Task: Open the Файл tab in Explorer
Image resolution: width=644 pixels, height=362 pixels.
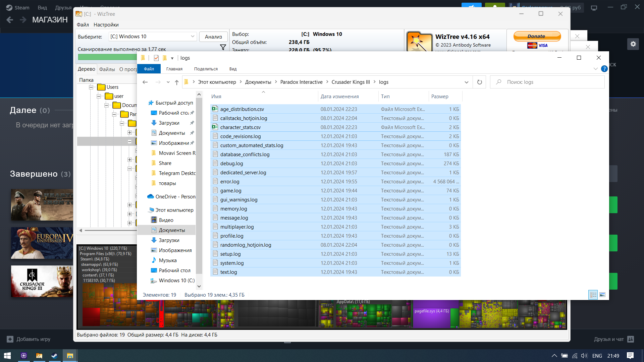Action: (x=149, y=69)
